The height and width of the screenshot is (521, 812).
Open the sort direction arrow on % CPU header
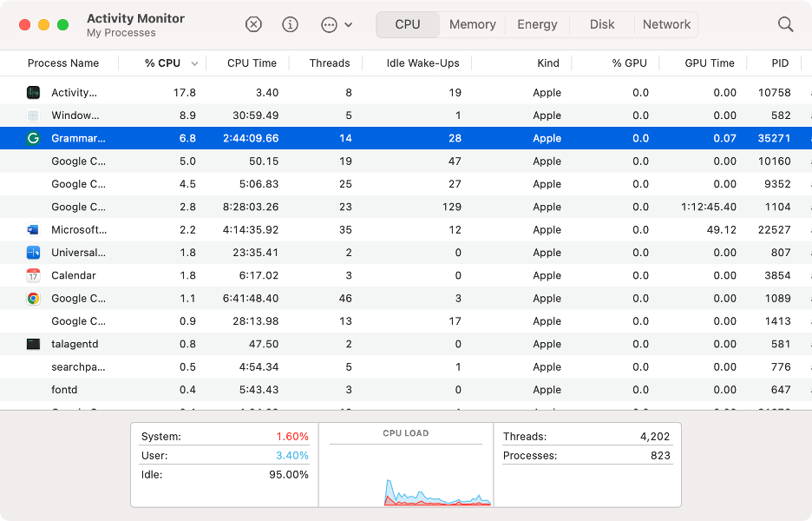[x=194, y=63]
